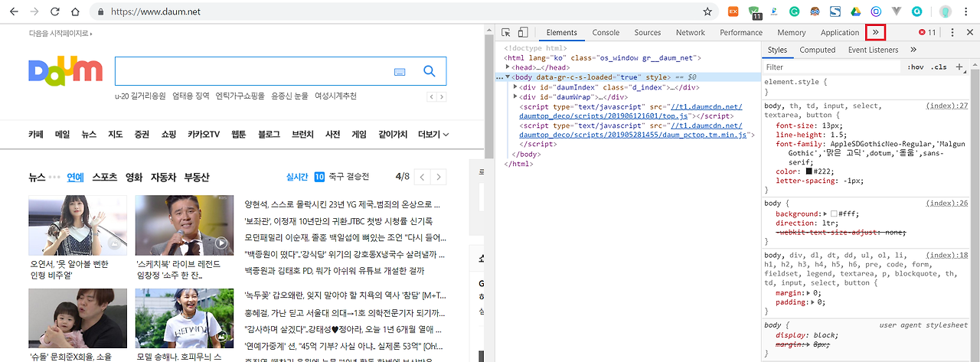Open the Performance tab
Screen dimensions: 980x362
[x=741, y=32]
